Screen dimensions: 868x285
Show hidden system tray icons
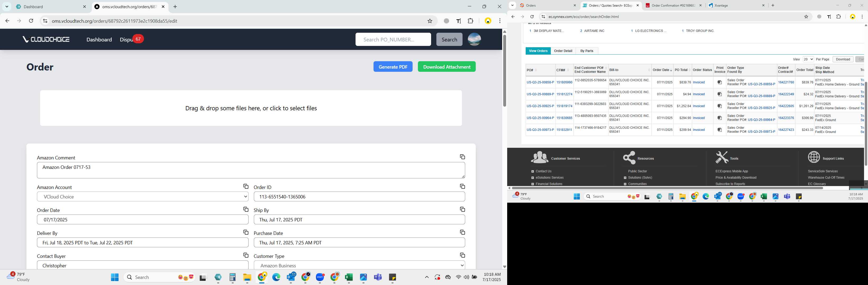[427, 277]
